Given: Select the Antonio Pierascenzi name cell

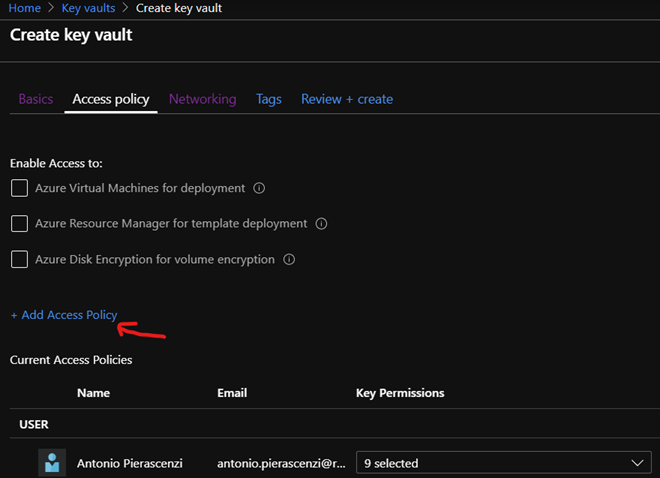Looking at the screenshot, I should click(x=130, y=463).
